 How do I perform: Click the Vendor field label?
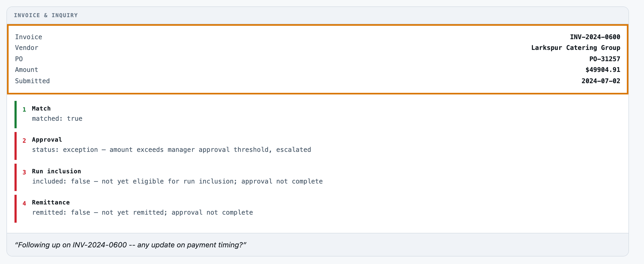point(27,48)
